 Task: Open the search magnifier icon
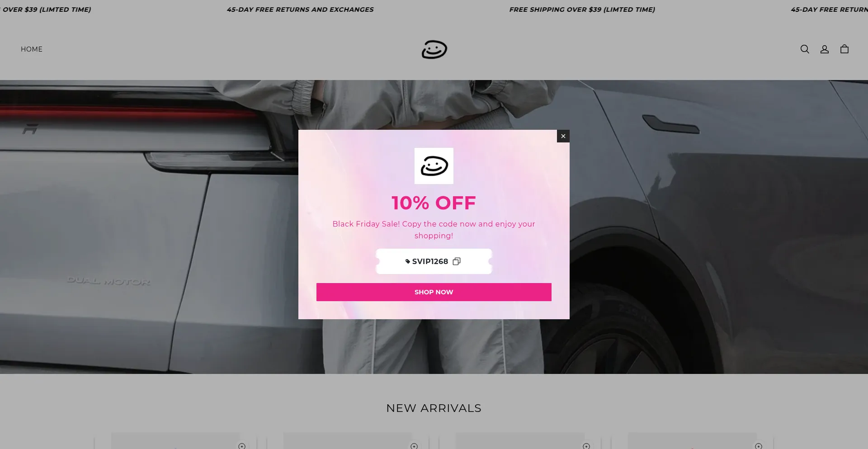click(x=805, y=49)
